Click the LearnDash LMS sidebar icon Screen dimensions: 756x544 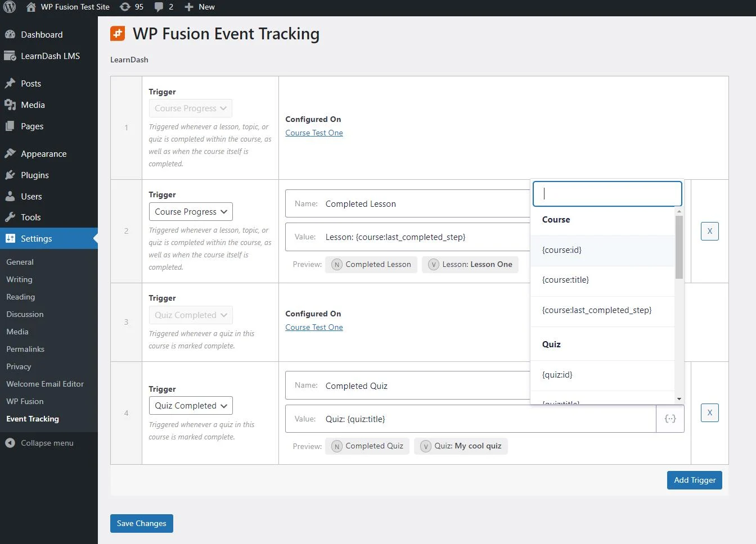(x=10, y=56)
